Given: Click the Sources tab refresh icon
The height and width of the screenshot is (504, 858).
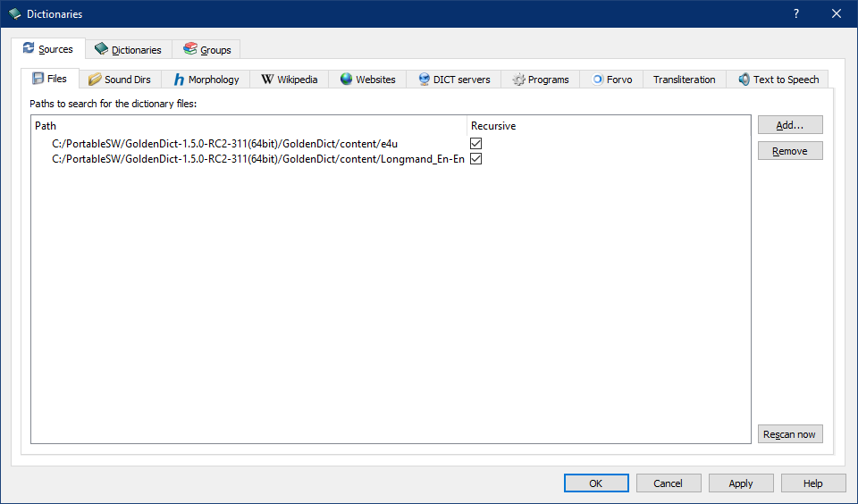Looking at the screenshot, I should (x=29, y=48).
